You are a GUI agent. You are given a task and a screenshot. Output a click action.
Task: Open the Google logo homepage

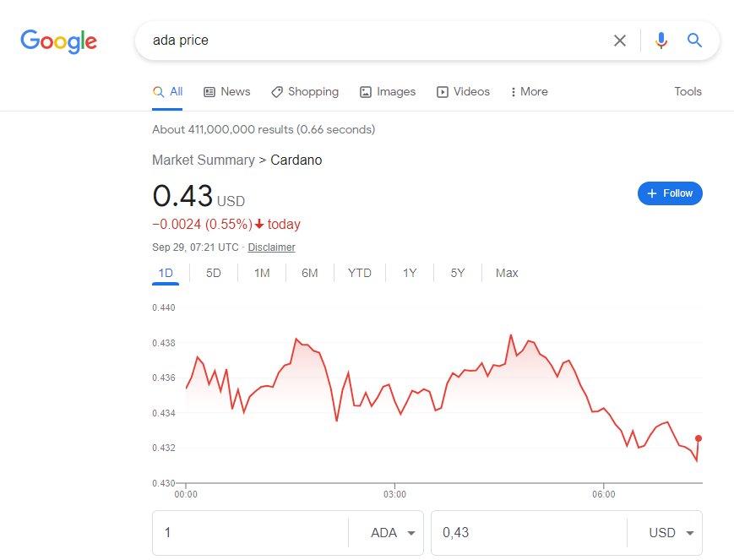tap(58, 41)
